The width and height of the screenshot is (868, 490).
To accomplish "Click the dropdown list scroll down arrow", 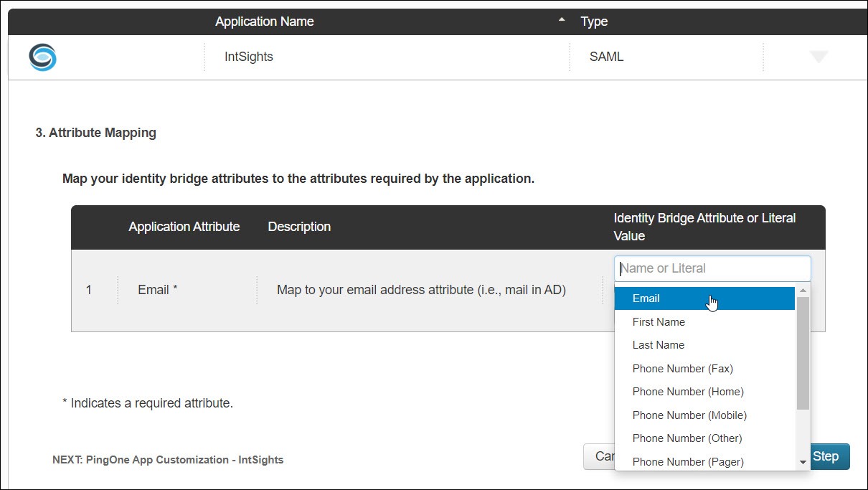I will 803,463.
